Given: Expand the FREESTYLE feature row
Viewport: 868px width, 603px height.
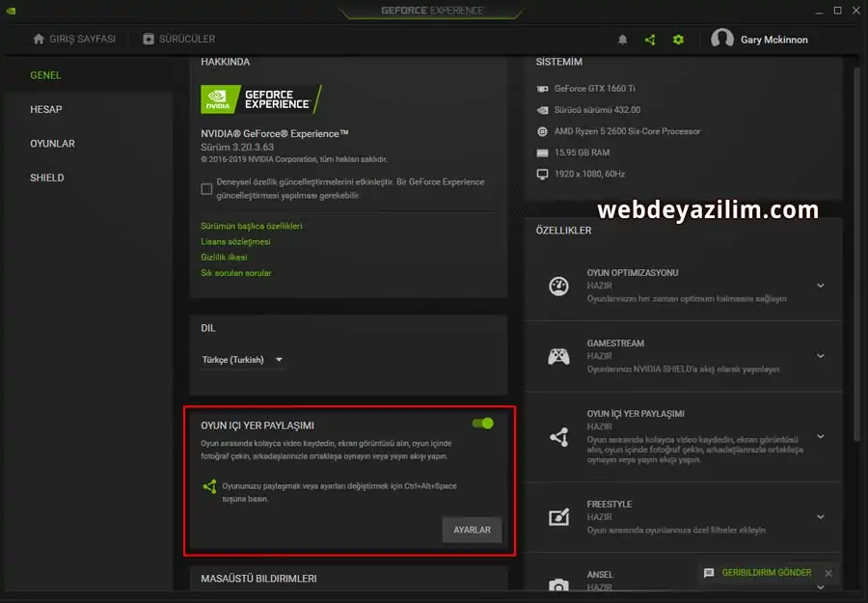Looking at the screenshot, I should tap(821, 517).
